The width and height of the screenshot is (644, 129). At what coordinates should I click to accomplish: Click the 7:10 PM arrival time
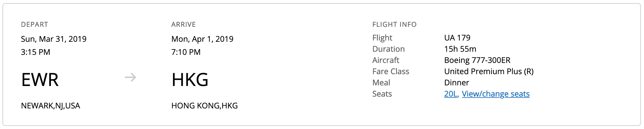[x=186, y=52]
